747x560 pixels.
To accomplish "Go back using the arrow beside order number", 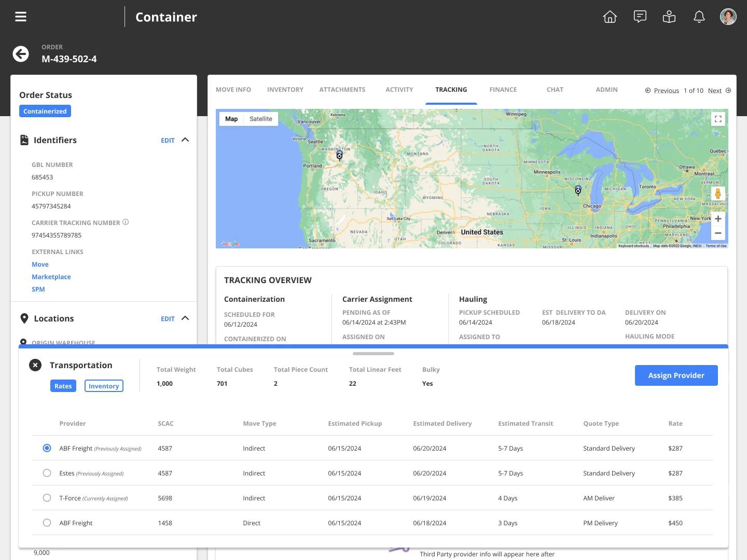I will (21, 54).
